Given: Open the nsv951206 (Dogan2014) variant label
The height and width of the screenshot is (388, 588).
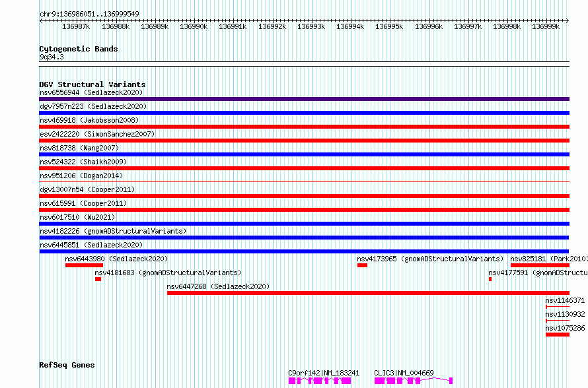Looking at the screenshot, I should click(81, 176).
